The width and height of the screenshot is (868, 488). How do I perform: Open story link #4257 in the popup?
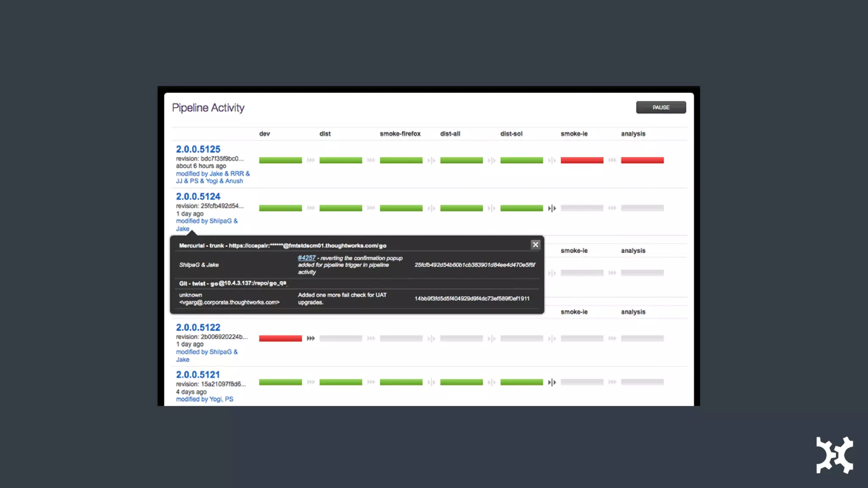(306, 258)
